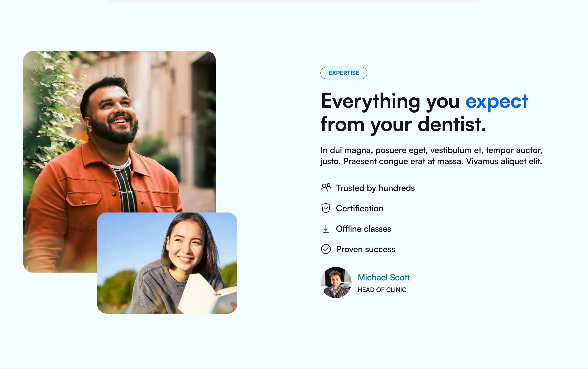
Task: Click the circled checkmark Proven success icon
Action: [326, 249]
